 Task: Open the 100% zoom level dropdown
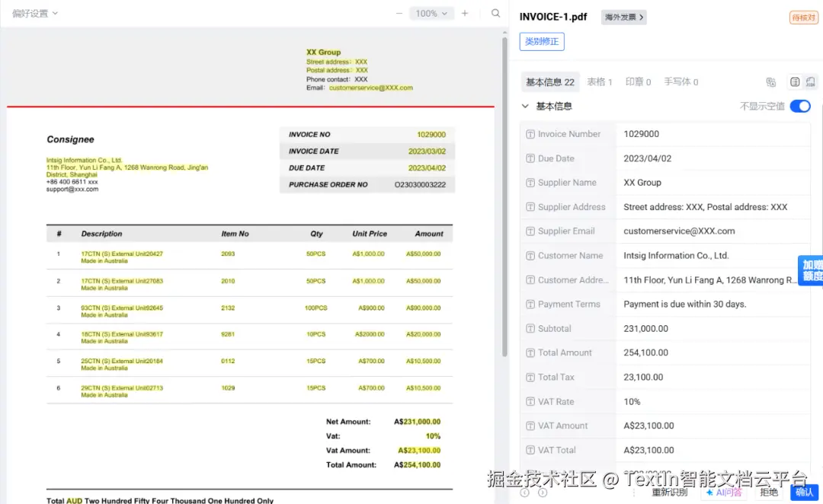[431, 13]
